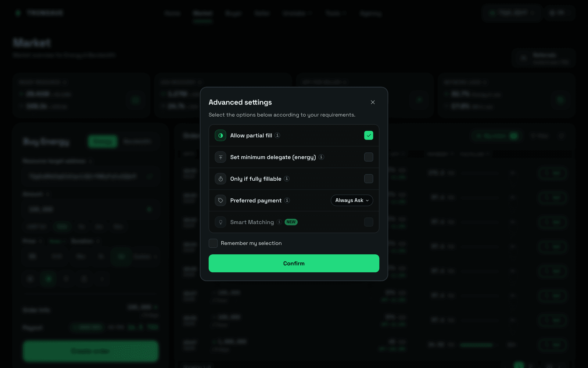Show info for Set minimum delegate
This screenshot has height=368, width=588.
tap(321, 157)
